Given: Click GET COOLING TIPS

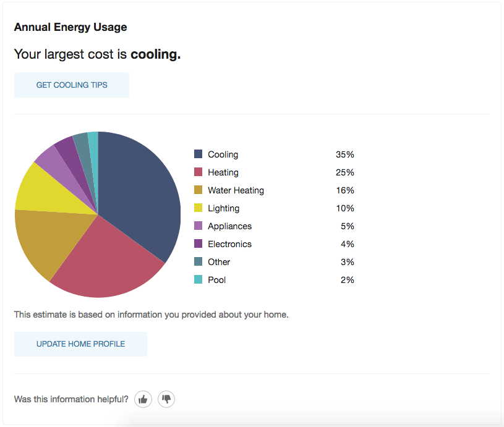Looking at the screenshot, I should (71, 85).
